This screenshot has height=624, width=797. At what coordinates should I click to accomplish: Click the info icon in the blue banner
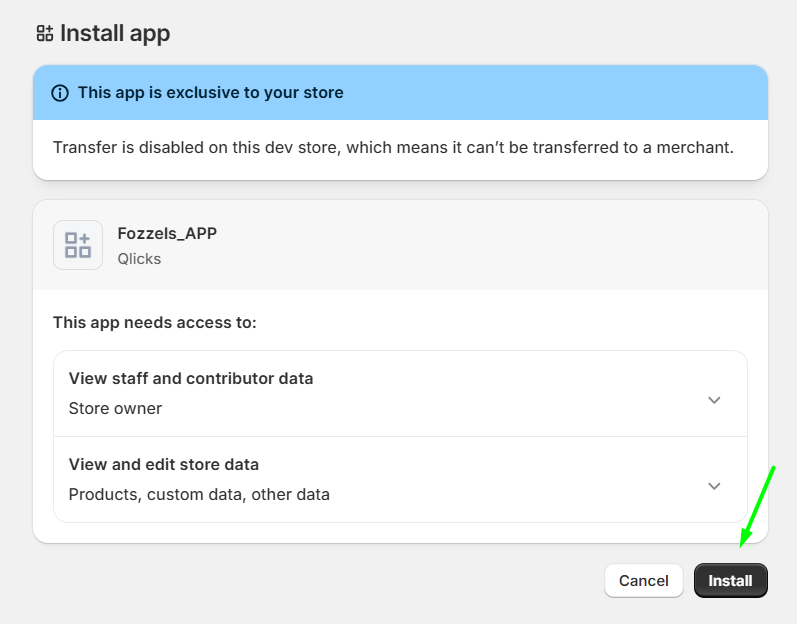[x=60, y=93]
